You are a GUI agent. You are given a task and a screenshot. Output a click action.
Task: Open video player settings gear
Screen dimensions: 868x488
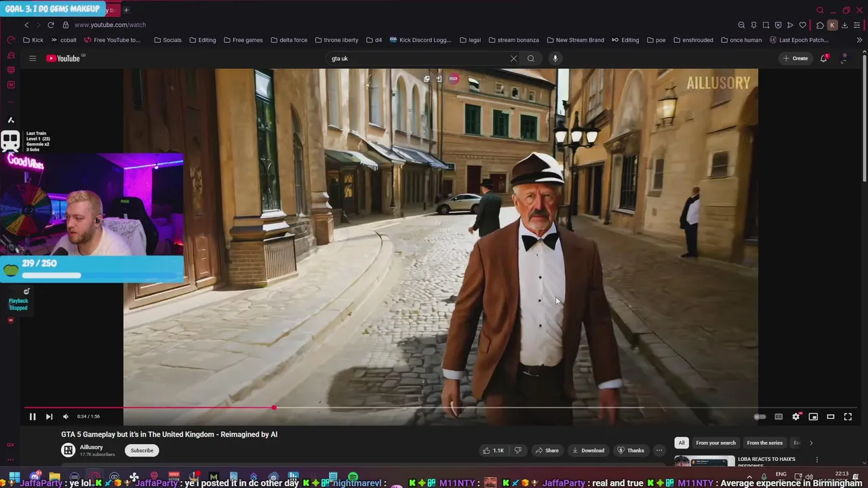point(796,416)
